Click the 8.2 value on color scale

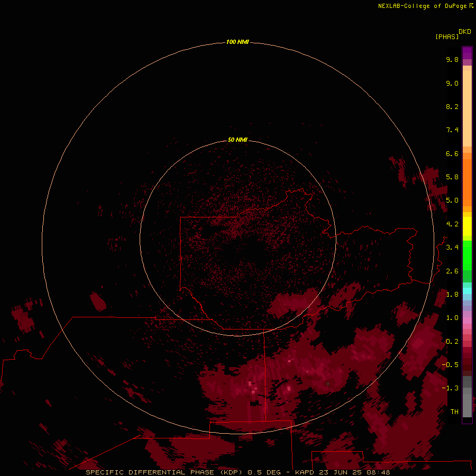click(x=452, y=106)
